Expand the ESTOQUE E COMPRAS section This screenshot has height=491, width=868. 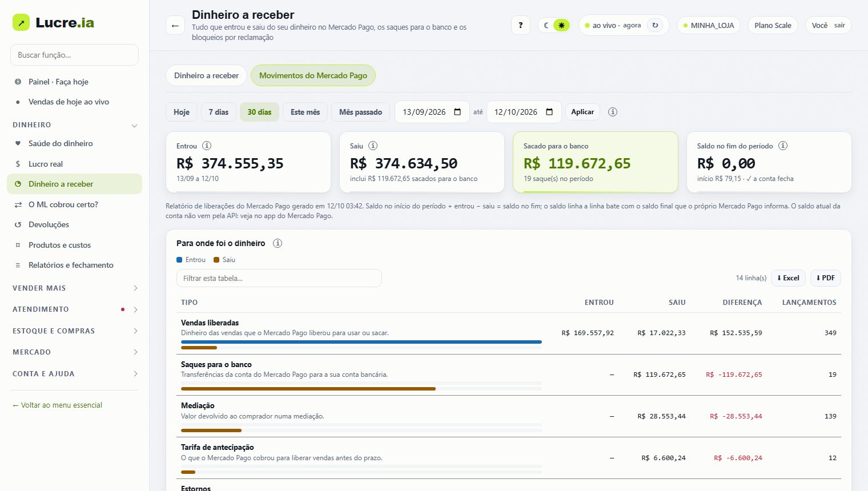75,331
